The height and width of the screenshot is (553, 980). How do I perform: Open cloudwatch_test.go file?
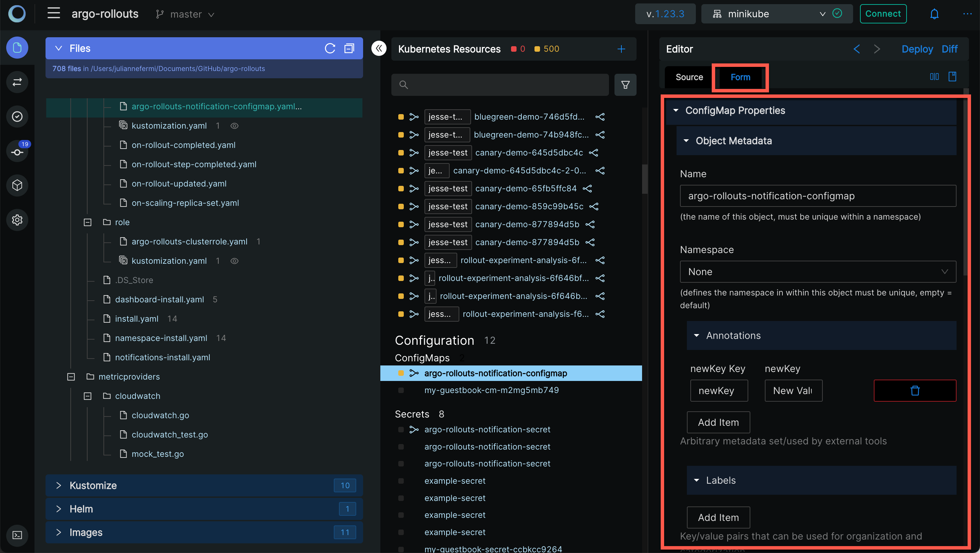(169, 435)
